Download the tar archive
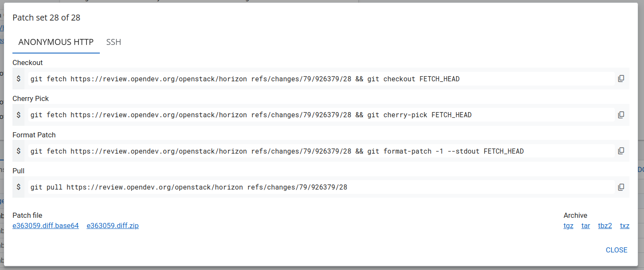Image resolution: width=644 pixels, height=270 pixels. [x=586, y=225]
